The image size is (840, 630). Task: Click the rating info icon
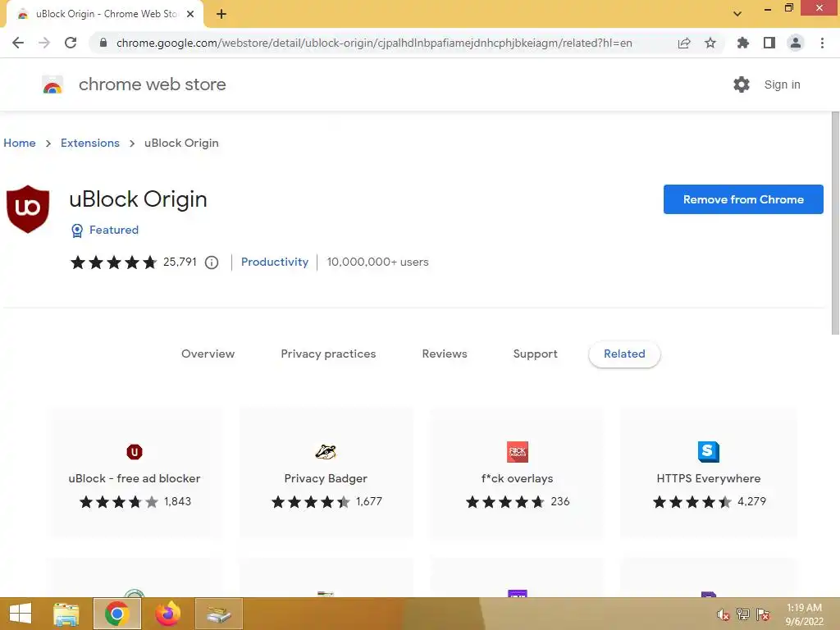click(x=212, y=262)
